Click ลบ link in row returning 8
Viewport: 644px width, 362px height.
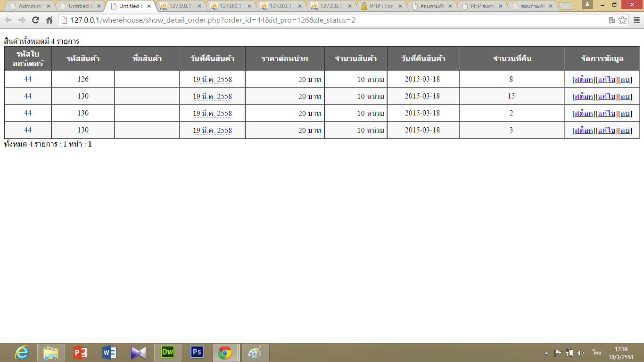click(x=625, y=80)
